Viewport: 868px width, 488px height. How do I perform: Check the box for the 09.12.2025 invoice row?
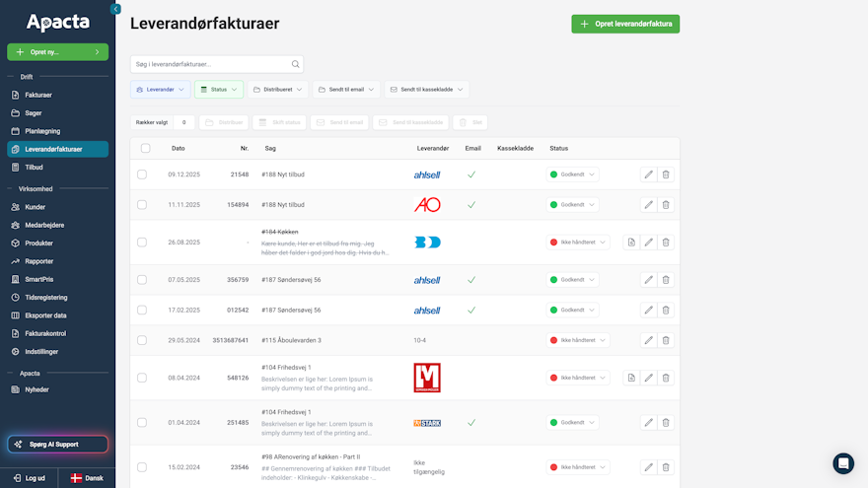click(142, 174)
